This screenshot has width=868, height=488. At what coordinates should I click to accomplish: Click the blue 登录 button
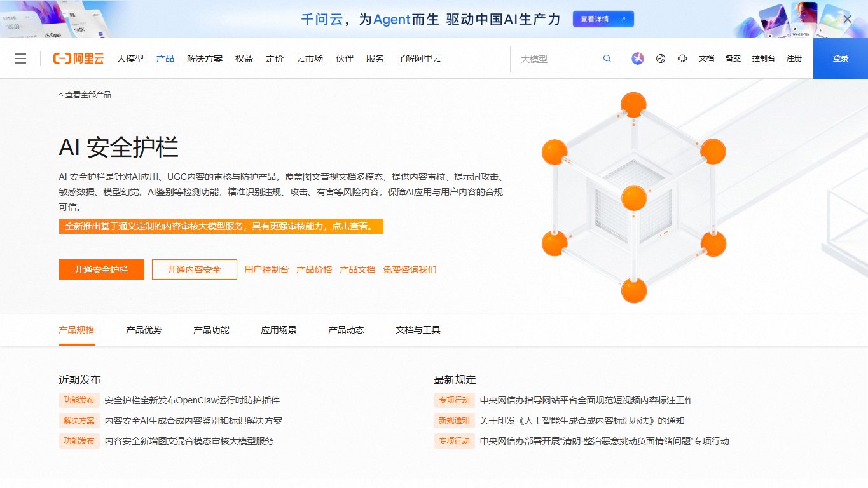tap(841, 58)
